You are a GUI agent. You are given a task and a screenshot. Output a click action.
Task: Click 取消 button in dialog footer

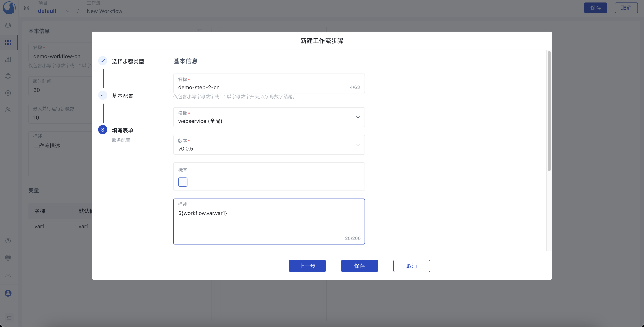pyautogui.click(x=412, y=266)
